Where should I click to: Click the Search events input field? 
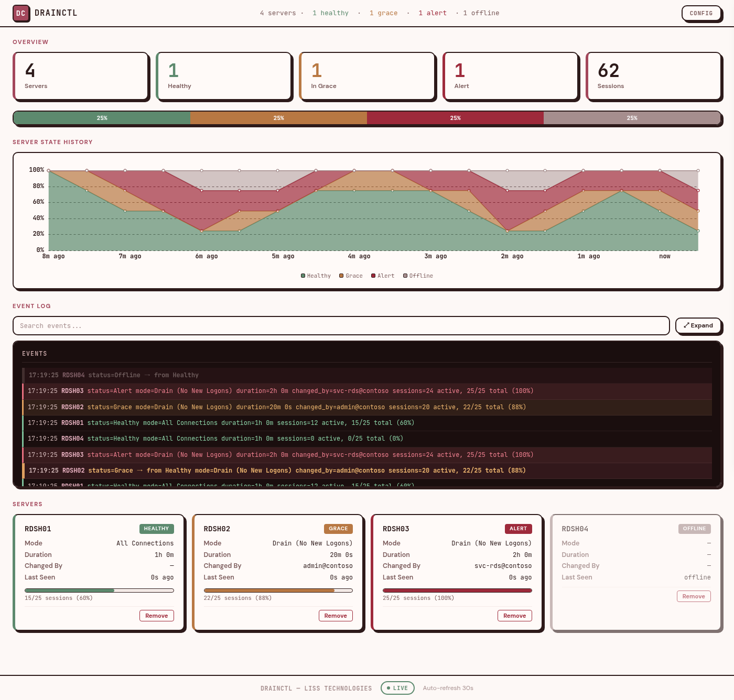coord(341,325)
